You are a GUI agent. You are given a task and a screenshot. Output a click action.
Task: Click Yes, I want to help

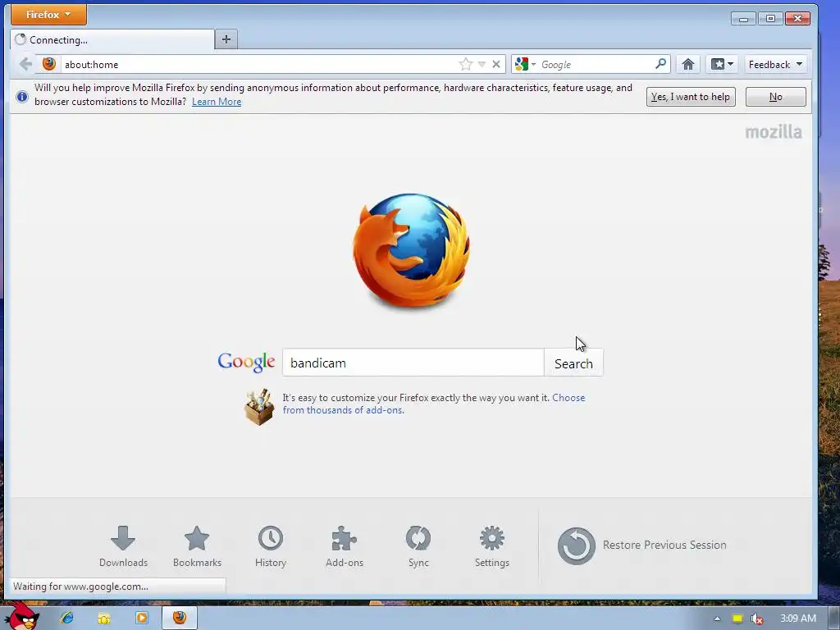point(691,97)
